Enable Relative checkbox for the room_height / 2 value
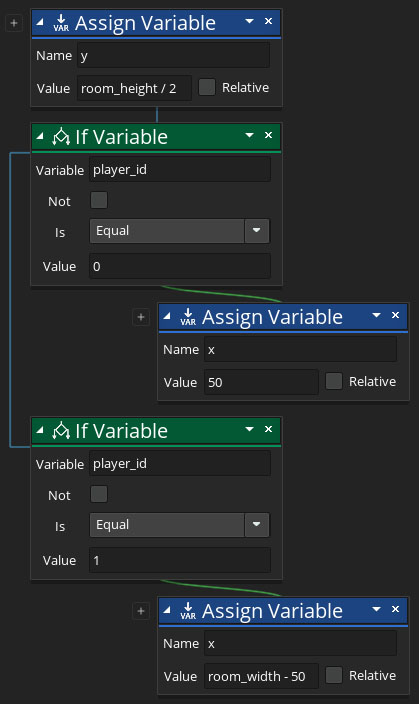The image size is (419, 704). 207,87
